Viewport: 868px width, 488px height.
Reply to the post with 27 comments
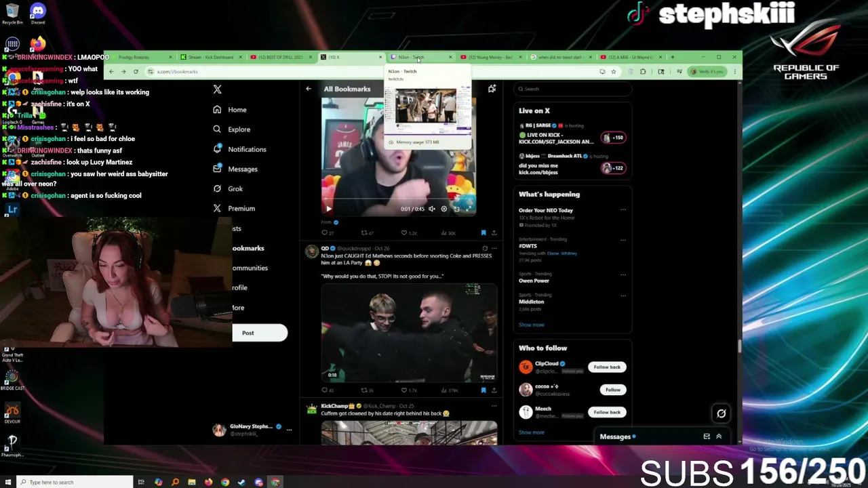click(x=328, y=233)
